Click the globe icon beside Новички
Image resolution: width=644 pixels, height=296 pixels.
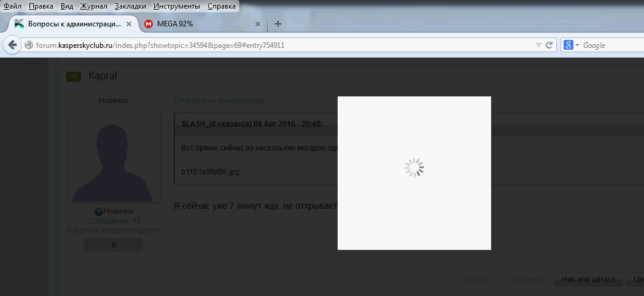[99, 212]
